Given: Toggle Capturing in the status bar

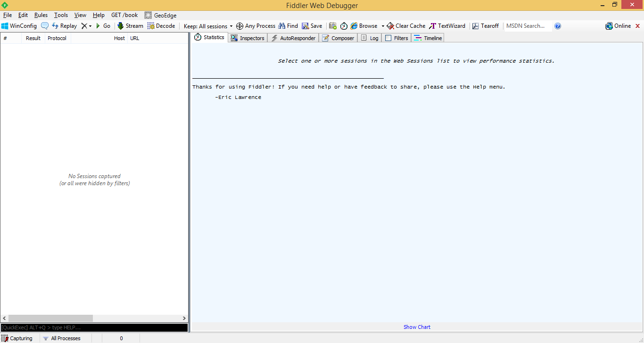Looking at the screenshot, I should (x=17, y=338).
